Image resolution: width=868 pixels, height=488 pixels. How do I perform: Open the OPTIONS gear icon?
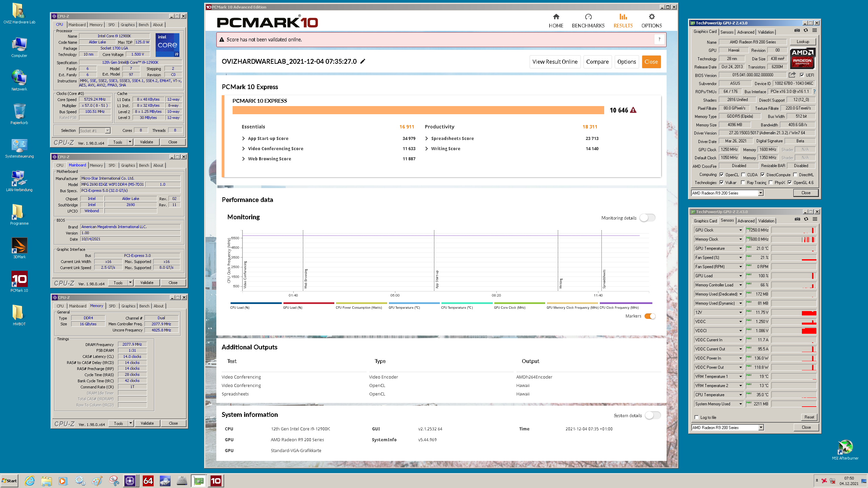coord(651,17)
